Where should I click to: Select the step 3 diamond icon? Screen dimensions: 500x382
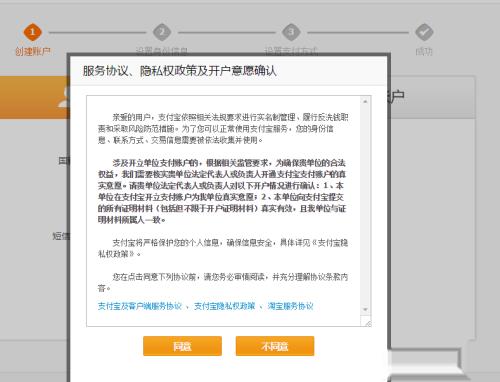click(x=291, y=32)
